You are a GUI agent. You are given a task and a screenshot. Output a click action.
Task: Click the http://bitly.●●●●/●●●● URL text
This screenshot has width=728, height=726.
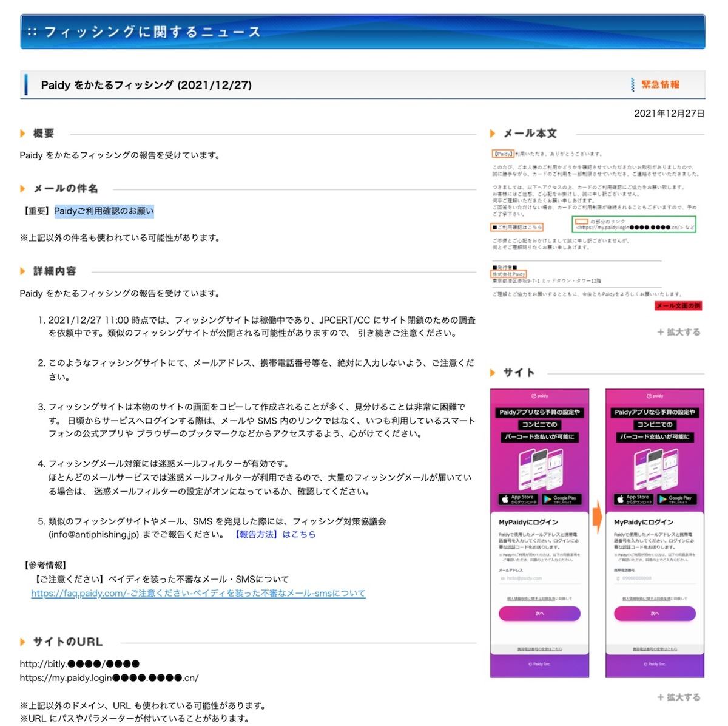(79, 664)
